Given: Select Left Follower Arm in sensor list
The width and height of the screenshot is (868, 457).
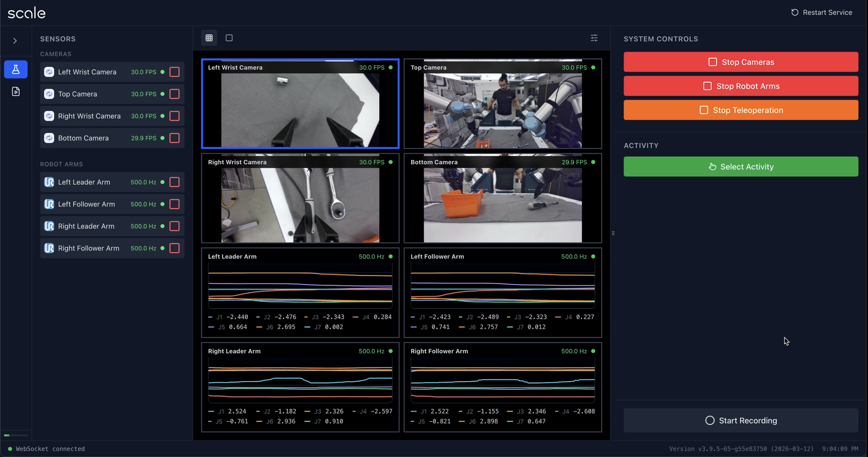Looking at the screenshot, I should [x=87, y=204].
